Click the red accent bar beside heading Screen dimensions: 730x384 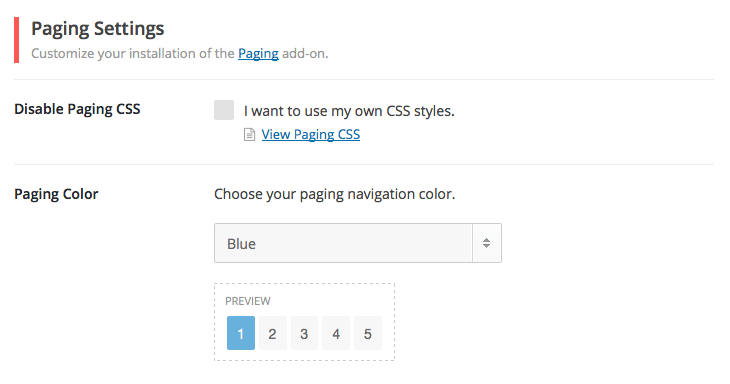[x=17, y=40]
